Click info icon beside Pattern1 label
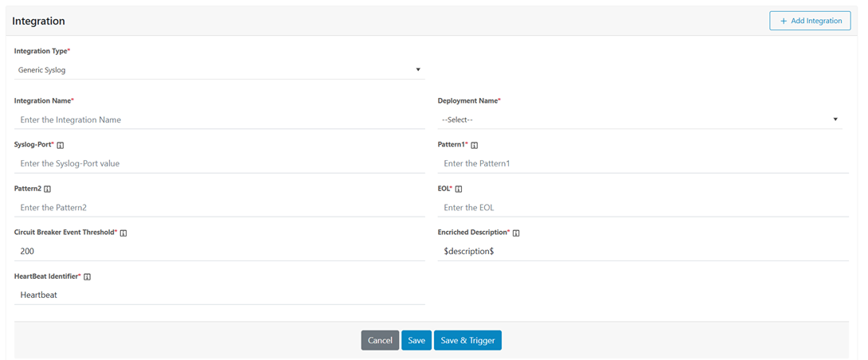 tap(475, 145)
